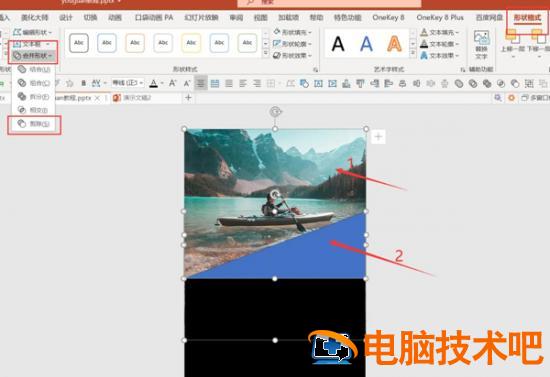The image size is (550, 377).
Task: Open the 文本轮廓 Text Outline dropdown
Action: coord(440,44)
